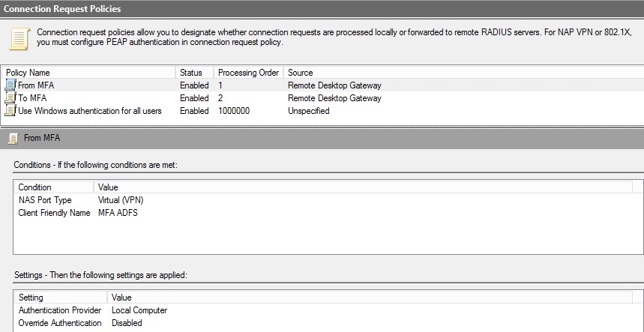Screen dimensions: 644x332
Task: Select the To MFA policy row
Action: (322, 98)
